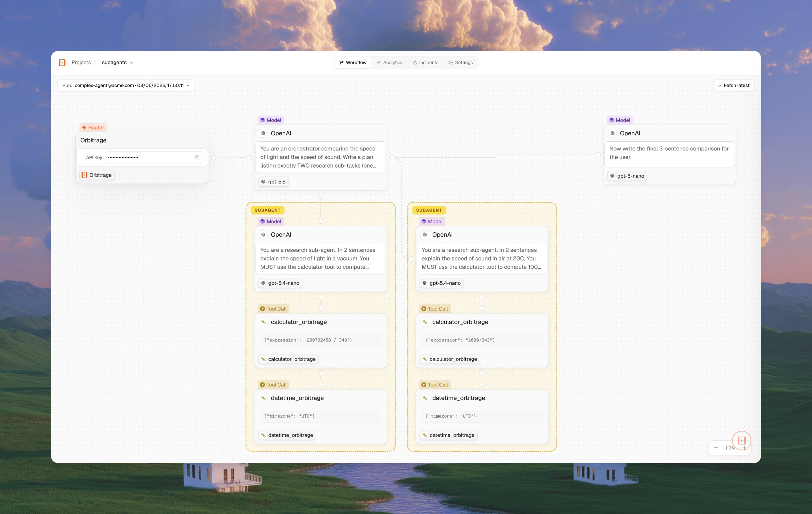Click the OpenAI icon in speed-of-sound subagent node
This screenshot has height=514, width=812.
tap(425, 235)
